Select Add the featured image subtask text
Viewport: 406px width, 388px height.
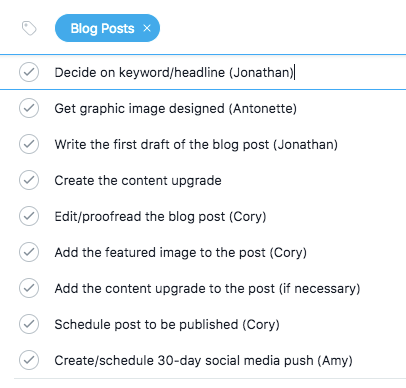tap(181, 253)
